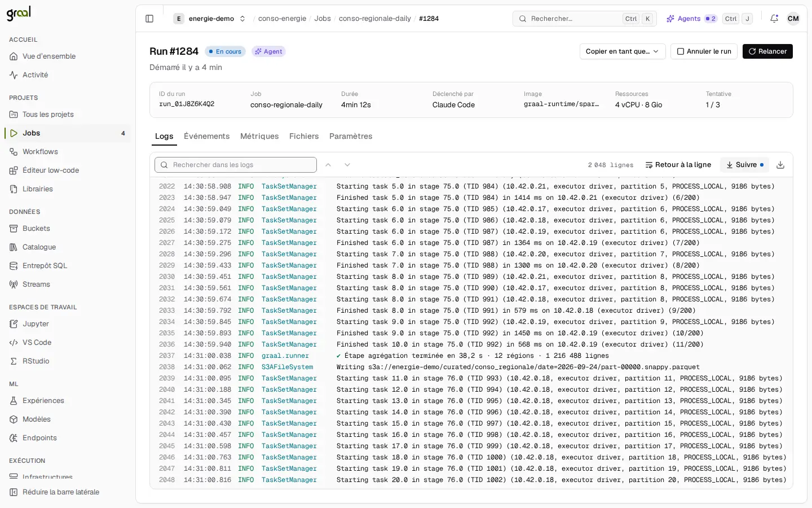Image resolution: width=812 pixels, height=508 pixels.
Task: Launch VS Code workspace
Action: click(x=68, y=343)
